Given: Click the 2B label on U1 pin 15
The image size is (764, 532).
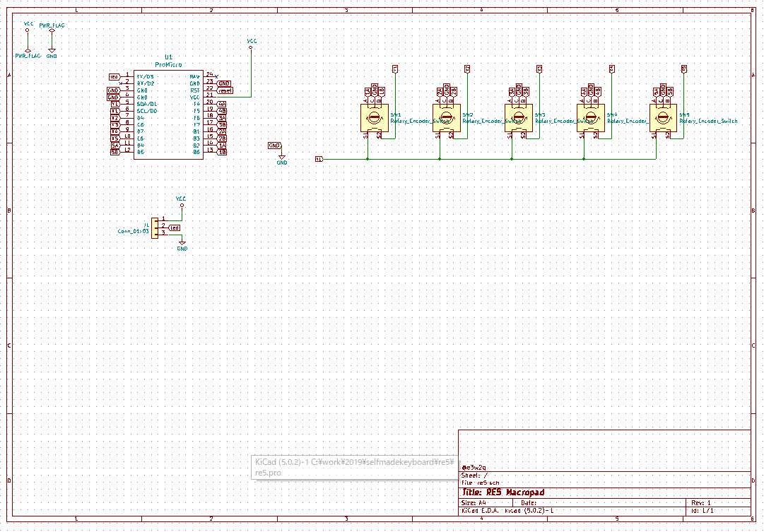Looking at the screenshot, I should (222, 138).
